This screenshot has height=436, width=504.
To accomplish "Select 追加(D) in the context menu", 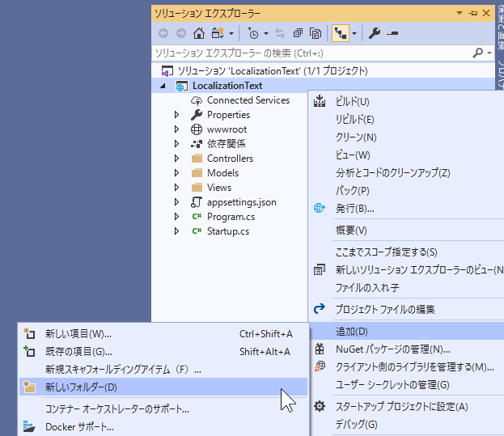I will (352, 332).
